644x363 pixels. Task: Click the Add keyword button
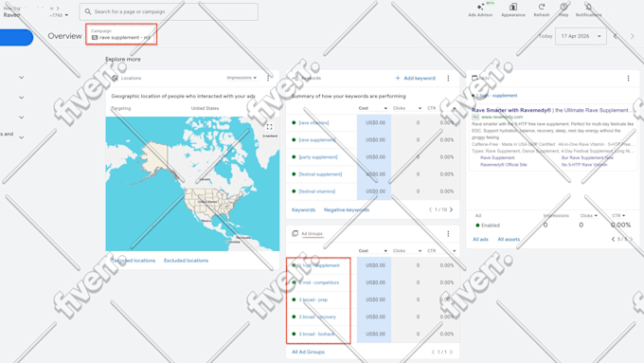coord(415,78)
